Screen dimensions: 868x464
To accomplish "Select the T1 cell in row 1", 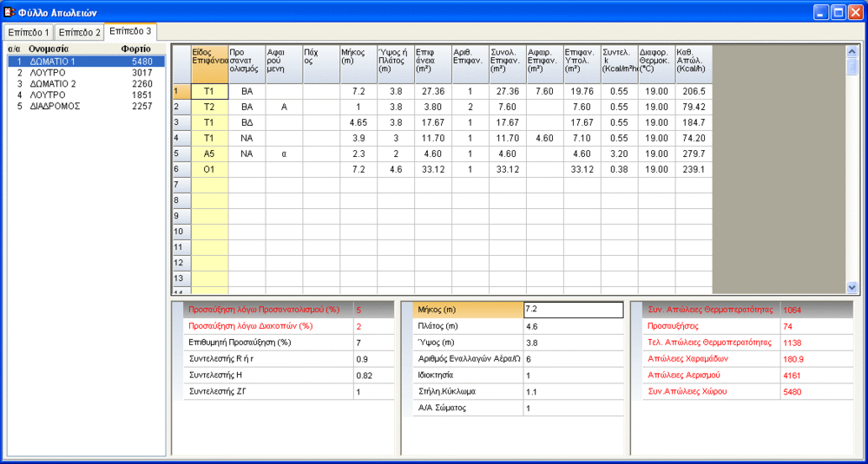I will [x=209, y=91].
